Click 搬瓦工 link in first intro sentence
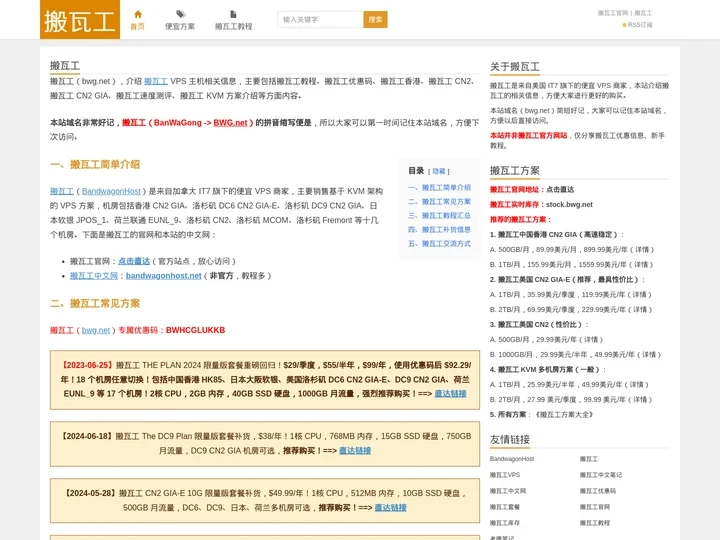This screenshot has width=720, height=540. pos(156,81)
